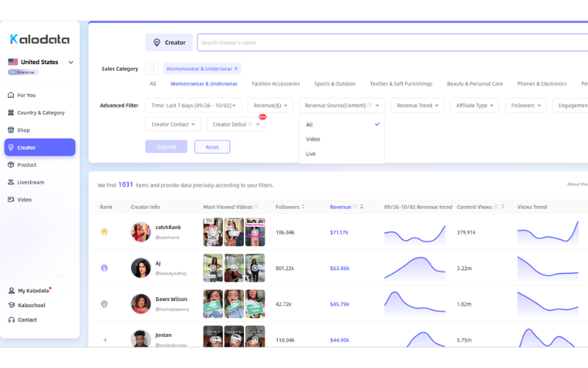Image resolution: width=588 pixels, height=368 pixels.
Task: Open AJ's profile avatar
Action: [140, 268]
